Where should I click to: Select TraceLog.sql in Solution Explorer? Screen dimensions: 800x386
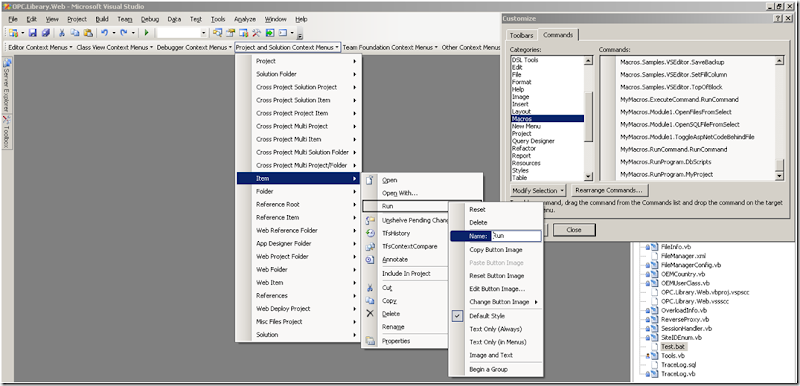[678, 365]
